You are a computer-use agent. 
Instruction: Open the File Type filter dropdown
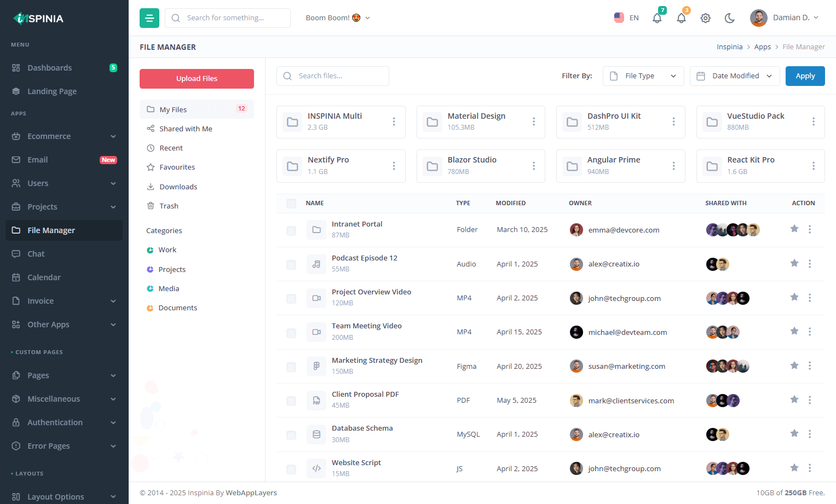[x=643, y=76]
